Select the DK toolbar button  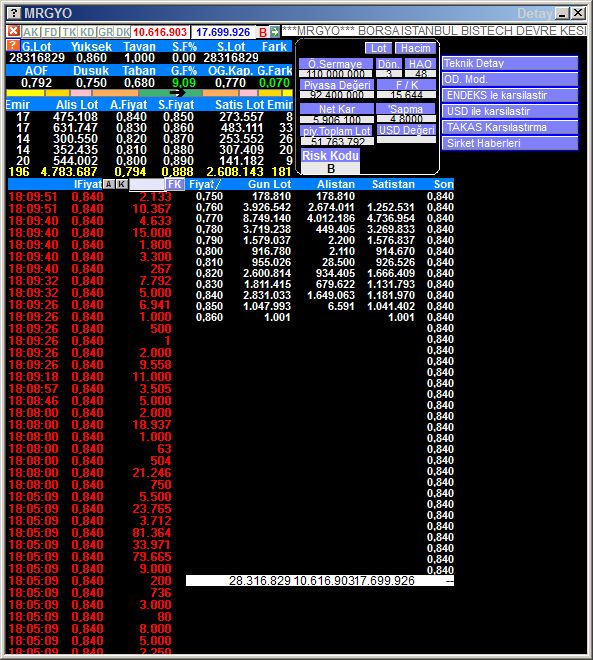tap(122, 32)
